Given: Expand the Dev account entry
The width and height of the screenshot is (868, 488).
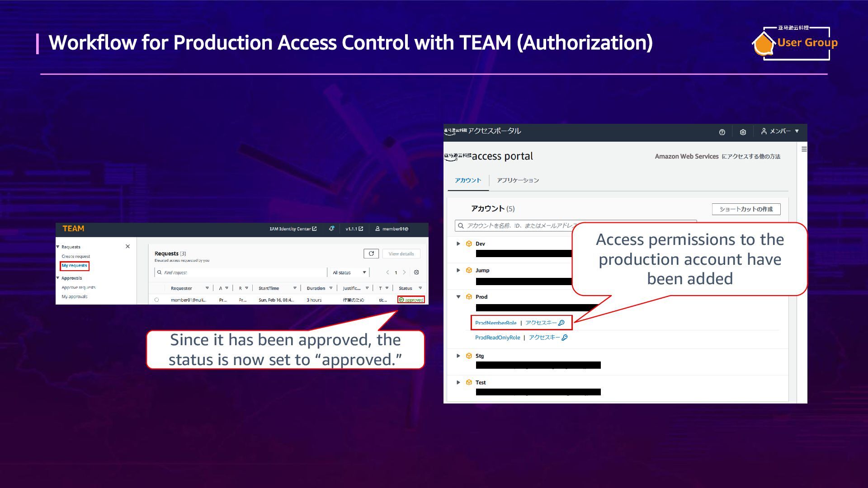Looking at the screenshot, I should [x=458, y=244].
